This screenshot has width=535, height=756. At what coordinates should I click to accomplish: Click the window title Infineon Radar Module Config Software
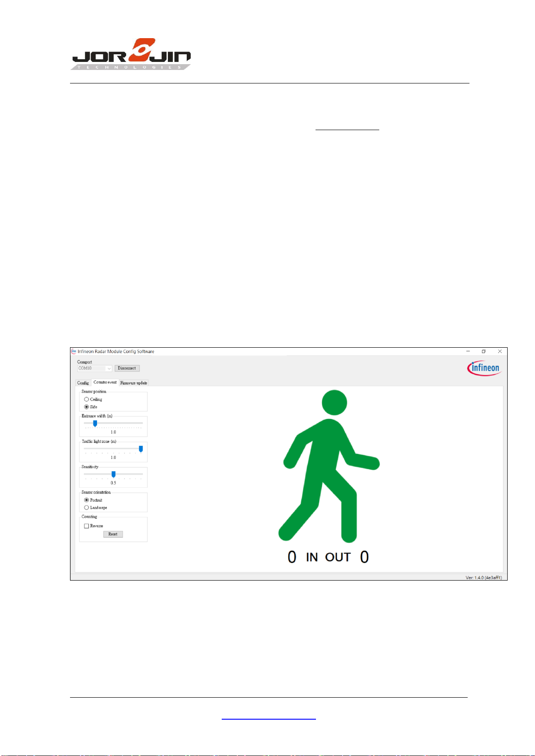coord(116,351)
